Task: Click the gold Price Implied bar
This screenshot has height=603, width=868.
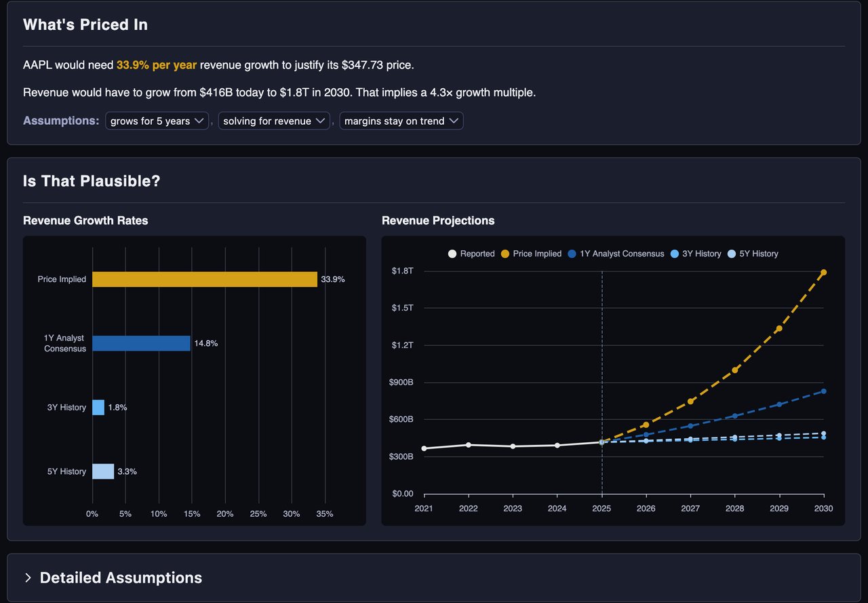Action: pos(205,279)
